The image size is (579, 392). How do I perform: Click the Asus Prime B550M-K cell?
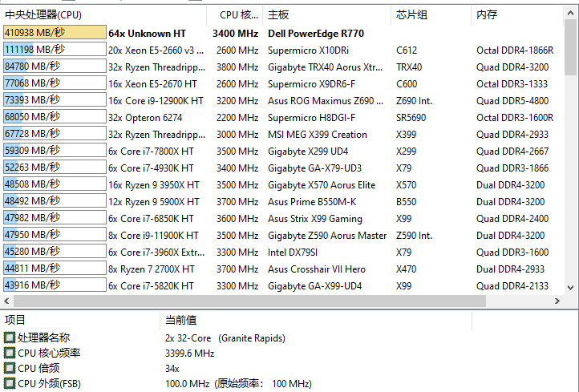[312, 202]
